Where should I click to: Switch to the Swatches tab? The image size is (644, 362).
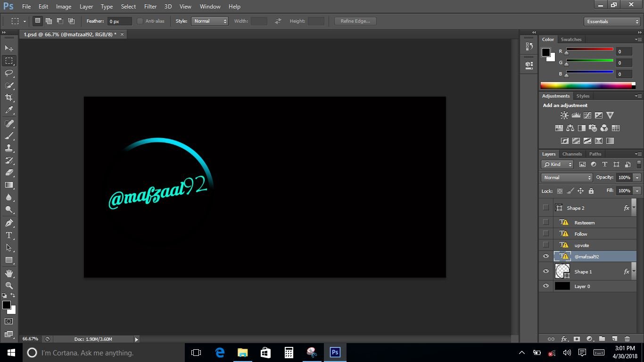571,40
